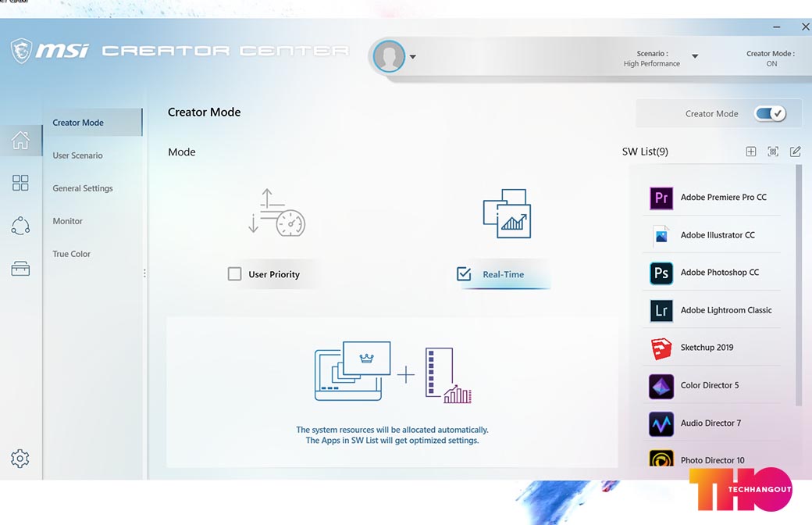Turn off the Creator Mode switch
Viewport: 812px width, 525px height.
pyautogui.click(x=770, y=113)
